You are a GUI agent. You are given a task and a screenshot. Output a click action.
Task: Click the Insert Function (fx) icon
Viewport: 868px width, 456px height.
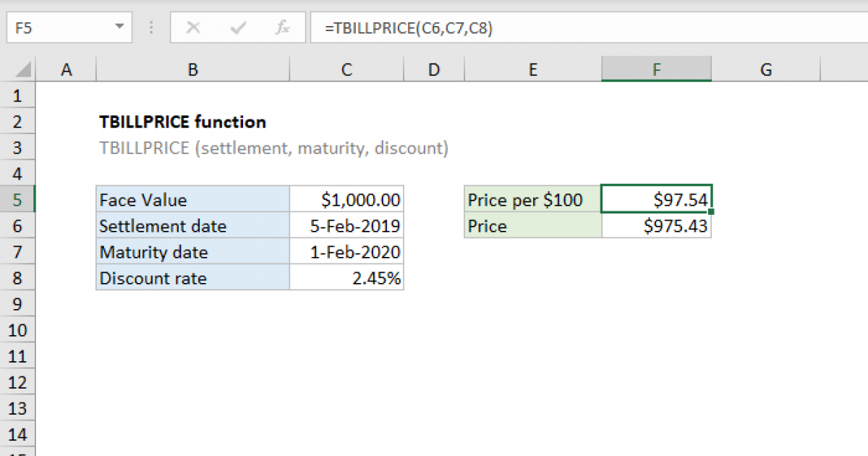coord(283,28)
